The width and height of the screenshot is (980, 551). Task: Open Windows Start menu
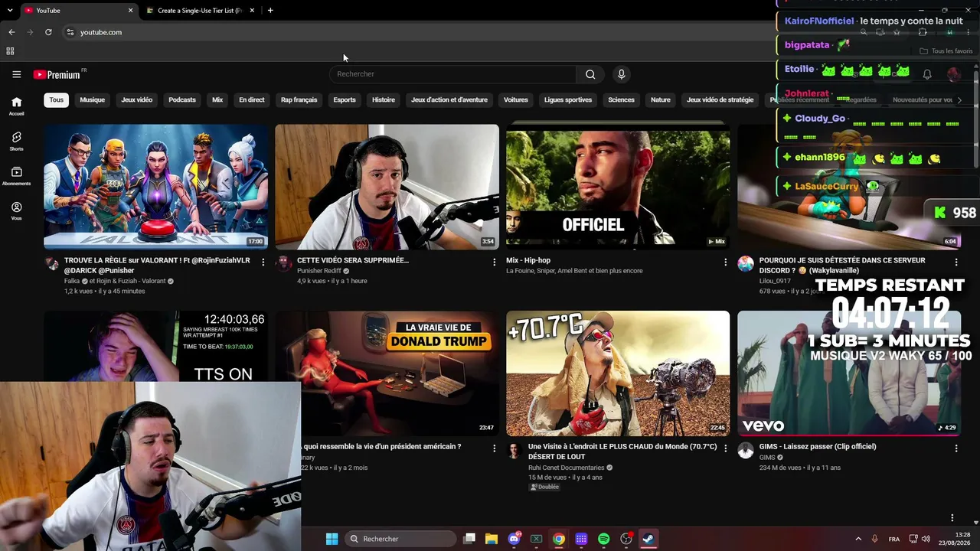pyautogui.click(x=332, y=539)
